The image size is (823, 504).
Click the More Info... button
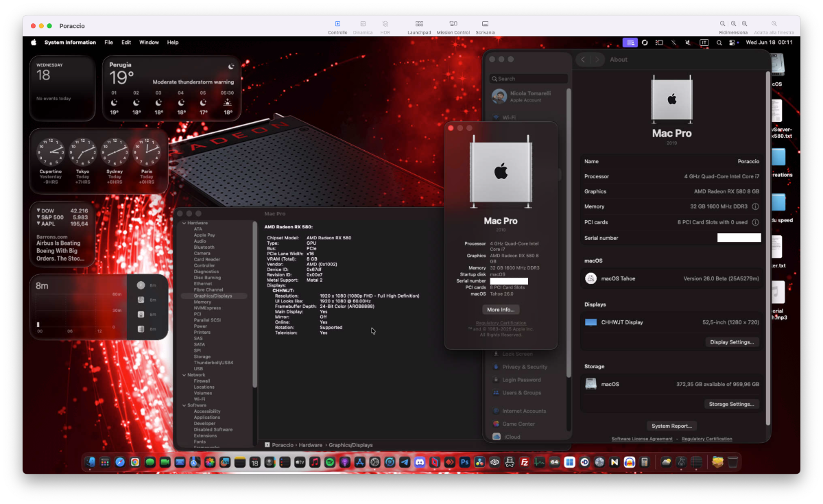coord(501,310)
